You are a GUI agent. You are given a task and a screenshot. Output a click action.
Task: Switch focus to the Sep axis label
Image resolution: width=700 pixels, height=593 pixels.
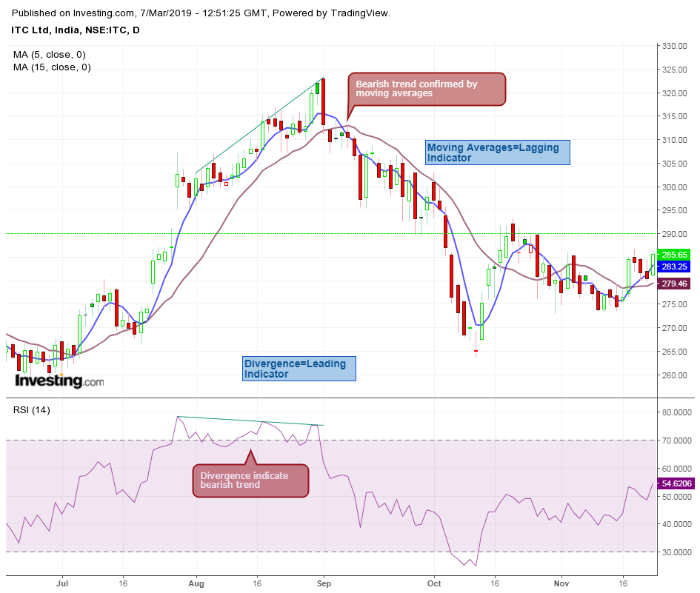(x=323, y=583)
